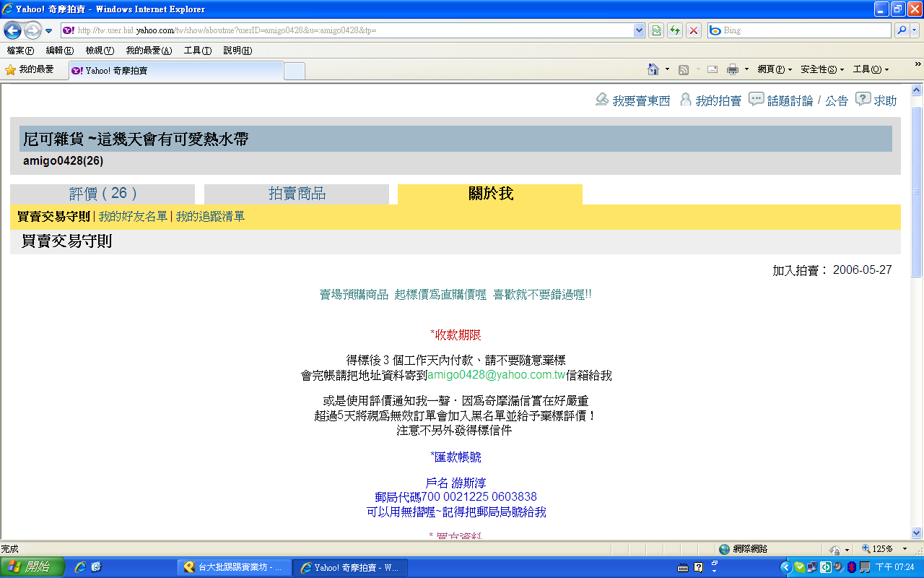
Task: Click the 買賣交易守則 sub-link
Action: (53, 217)
